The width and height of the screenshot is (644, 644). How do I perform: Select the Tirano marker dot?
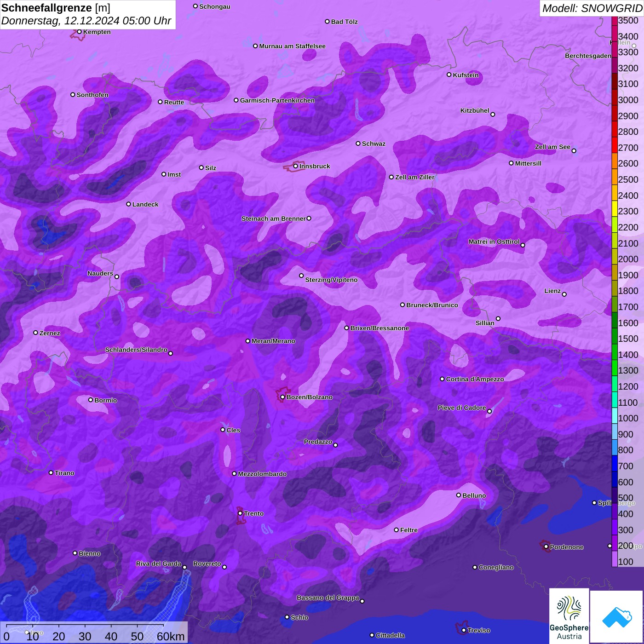tap(51, 472)
